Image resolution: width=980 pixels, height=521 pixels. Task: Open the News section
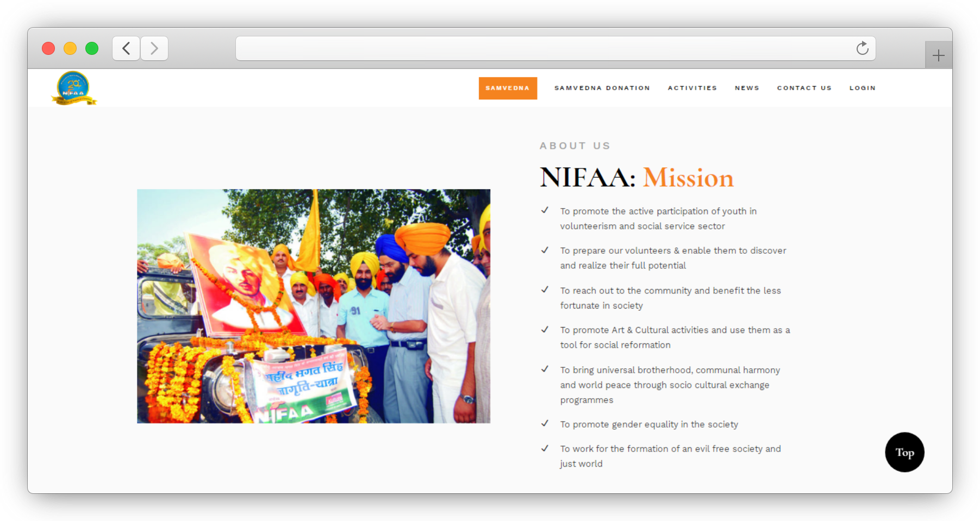[747, 88]
